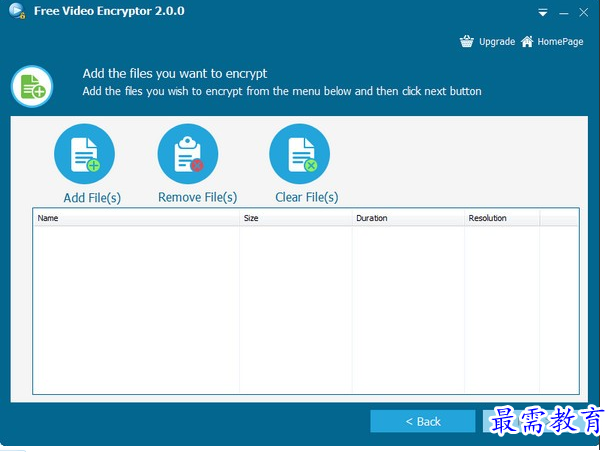Viewport: 613px width, 452px height.
Task: Go to previous step with Back button
Action: click(423, 421)
